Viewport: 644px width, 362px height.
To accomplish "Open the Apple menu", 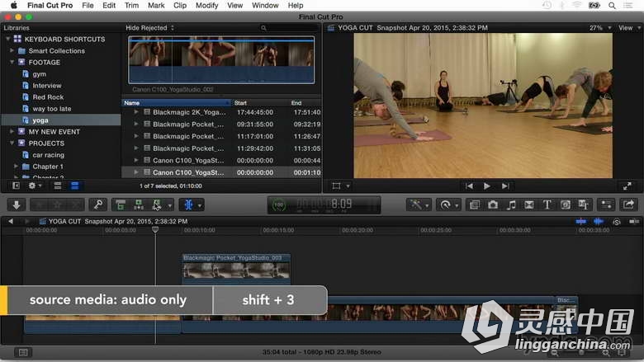I will click(13, 5).
